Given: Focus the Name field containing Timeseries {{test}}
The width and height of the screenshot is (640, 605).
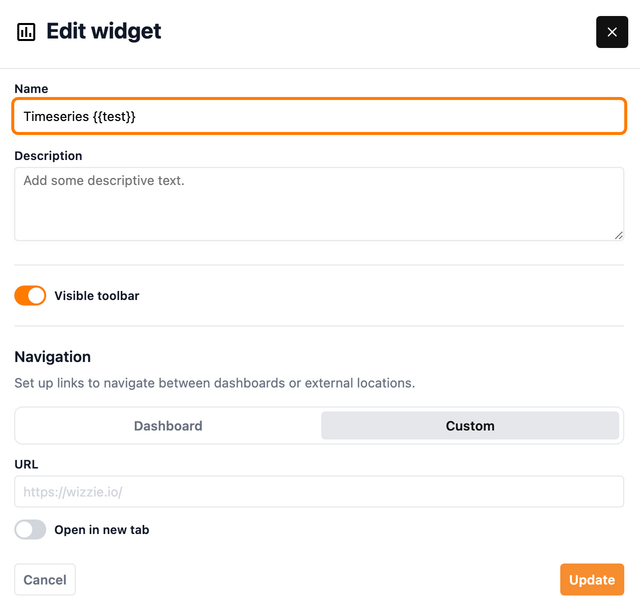Looking at the screenshot, I should (319, 116).
